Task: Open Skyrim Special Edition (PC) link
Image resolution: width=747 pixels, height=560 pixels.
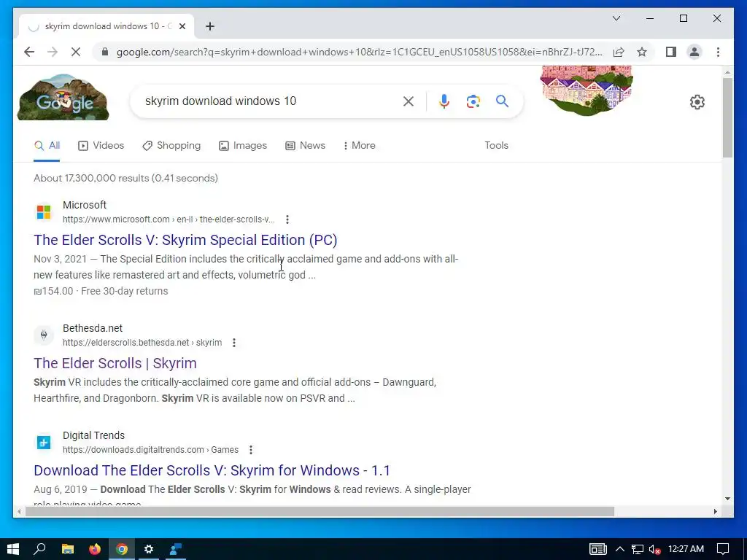Action: [185, 240]
